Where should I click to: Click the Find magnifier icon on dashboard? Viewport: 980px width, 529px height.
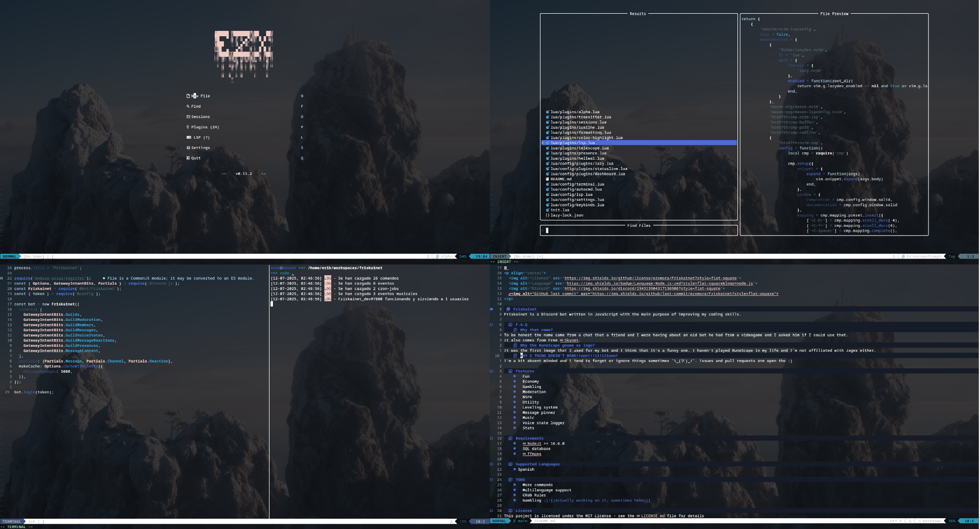188,106
